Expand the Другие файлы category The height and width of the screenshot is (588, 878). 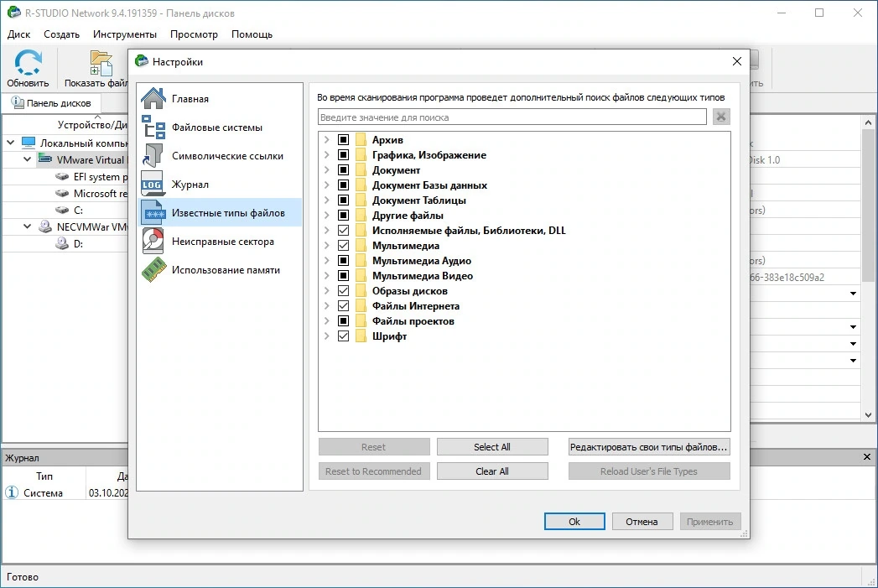pos(326,215)
